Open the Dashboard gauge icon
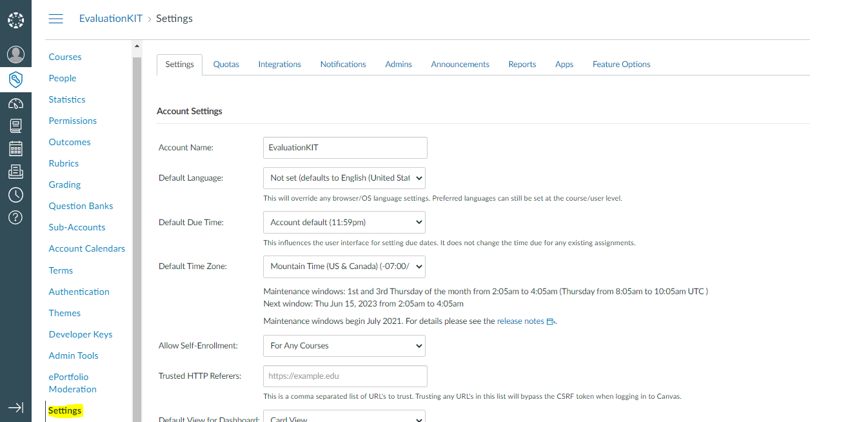868x422 pixels. pyautogui.click(x=15, y=102)
